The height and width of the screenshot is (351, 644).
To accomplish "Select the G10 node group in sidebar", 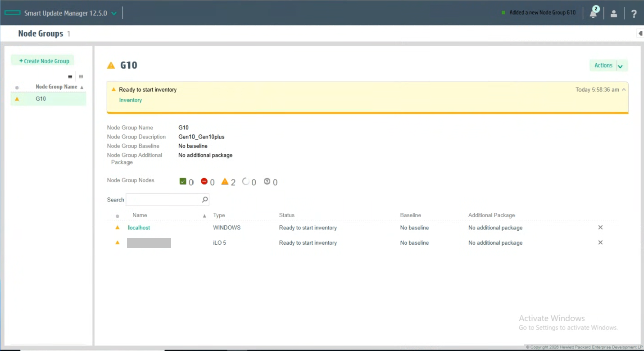I will tap(48, 99).
